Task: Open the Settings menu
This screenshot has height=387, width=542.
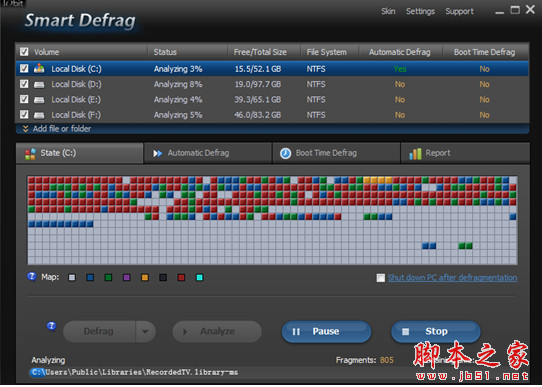Action: pos(420,11)
